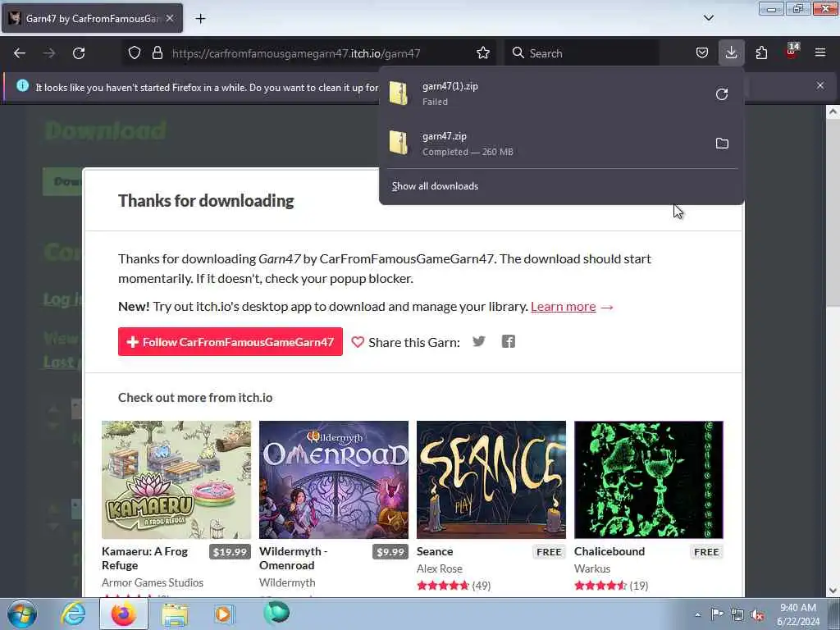Open uBlock extension with 14 badge
The image size is (840, 630).
(x=792, y=52)
